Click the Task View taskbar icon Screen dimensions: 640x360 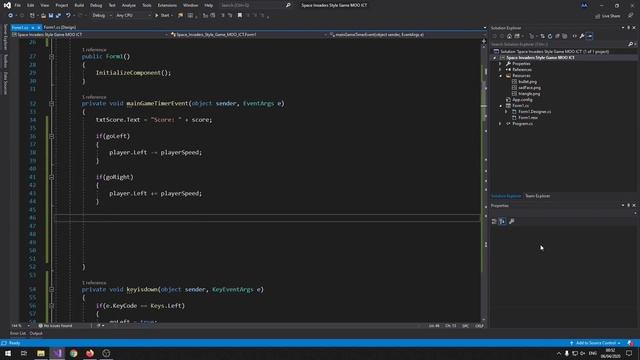(x=24, y=353)
